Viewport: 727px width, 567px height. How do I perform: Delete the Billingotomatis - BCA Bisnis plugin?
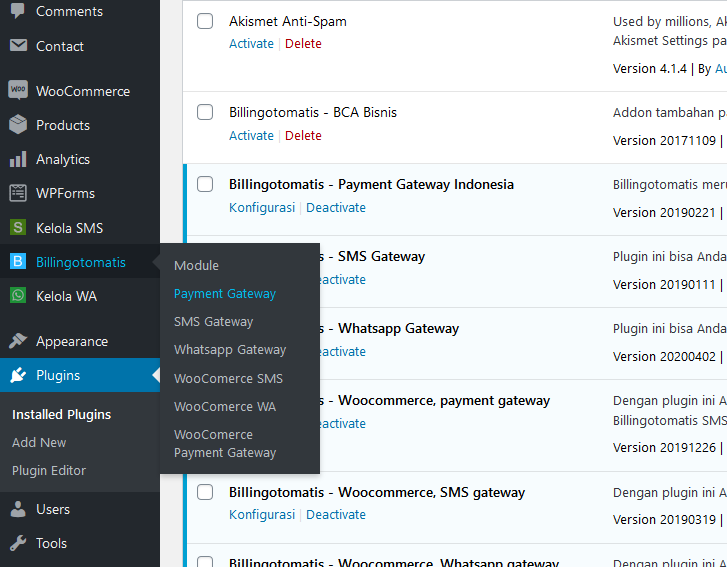coord(303,136)
